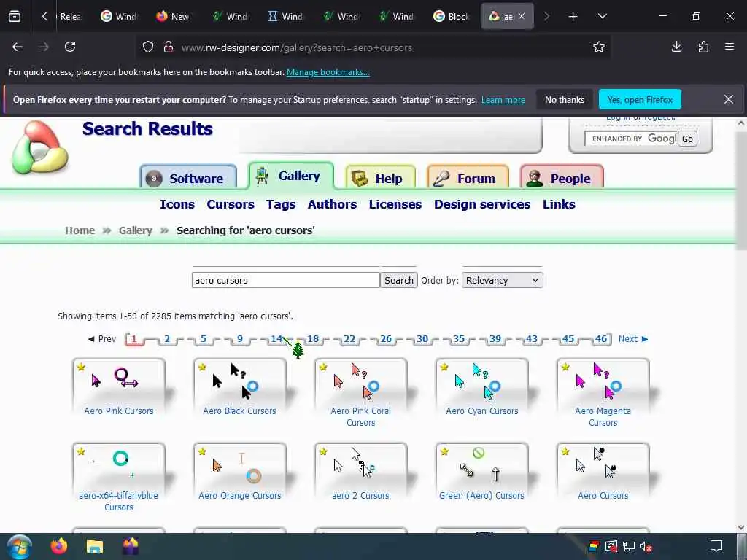The width and height of the screenshot is (747, 560).
Task: Click the muted volume tray icon
Action: coord(646,547)
